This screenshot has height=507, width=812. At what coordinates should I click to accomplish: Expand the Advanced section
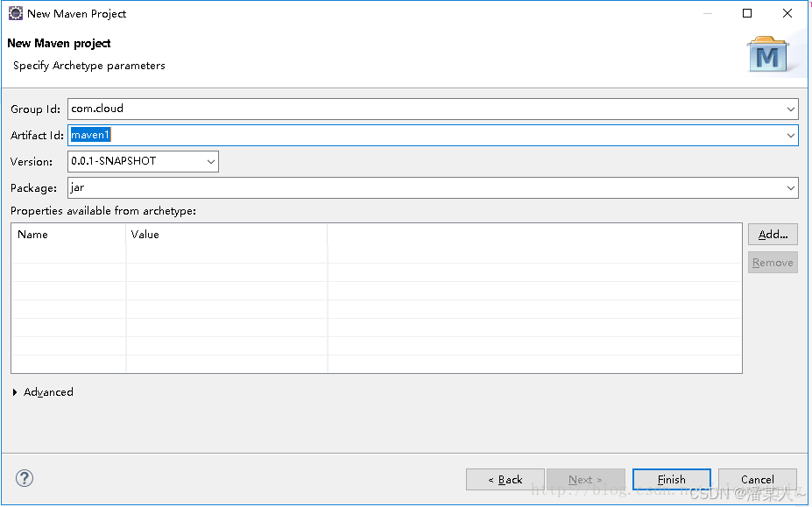(x=43, y=392)
